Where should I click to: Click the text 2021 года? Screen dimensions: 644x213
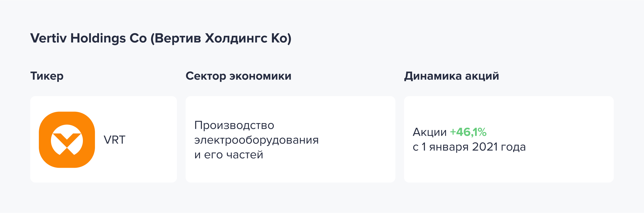(499, 147)
